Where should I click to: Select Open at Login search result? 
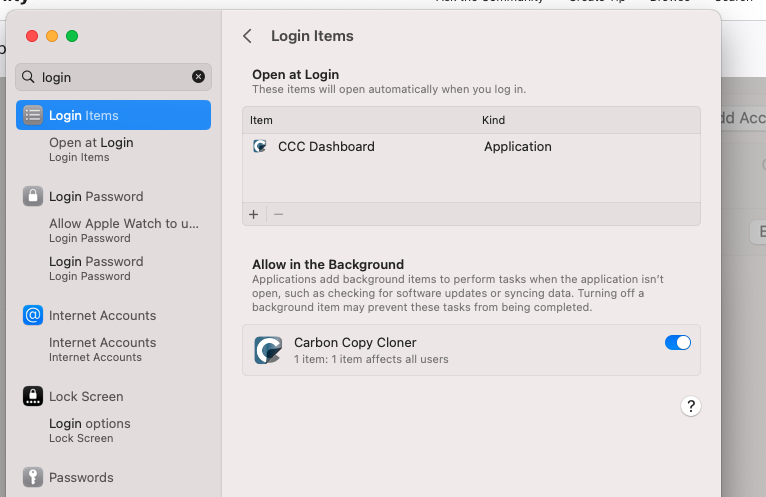[x=91, y=148]
